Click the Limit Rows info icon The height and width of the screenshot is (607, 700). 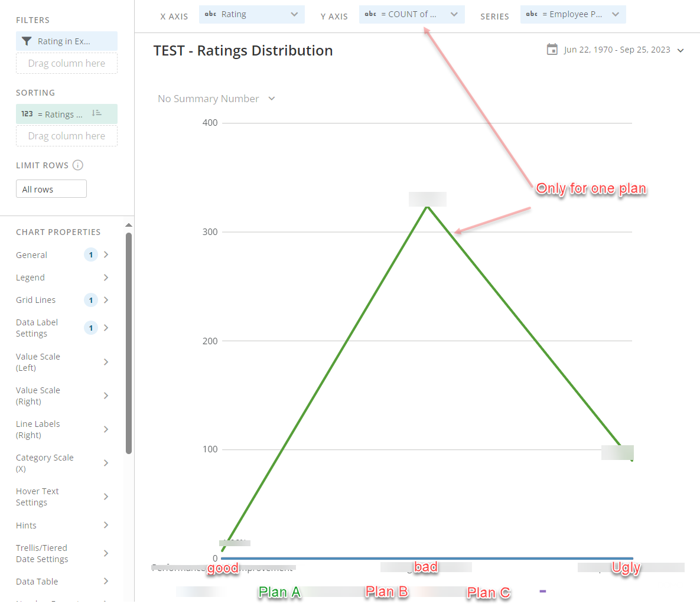77,165
